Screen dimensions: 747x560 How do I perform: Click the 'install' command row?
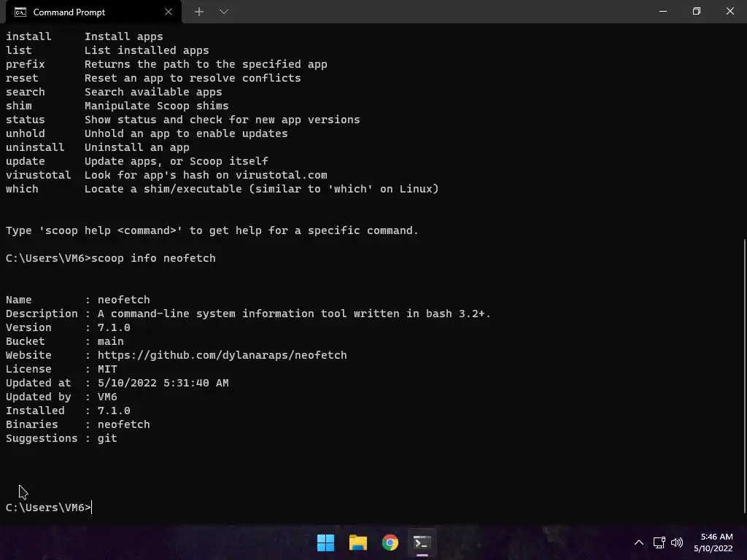[85, 36]
